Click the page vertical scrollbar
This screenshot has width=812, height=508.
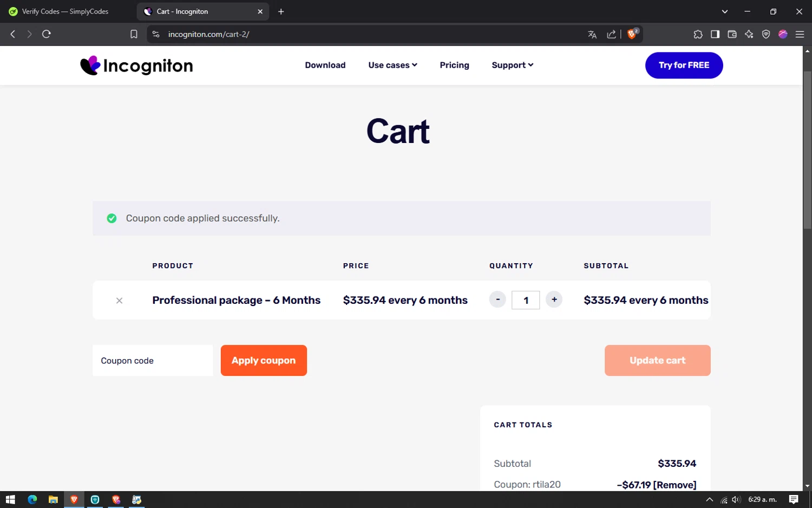[807, 151]
